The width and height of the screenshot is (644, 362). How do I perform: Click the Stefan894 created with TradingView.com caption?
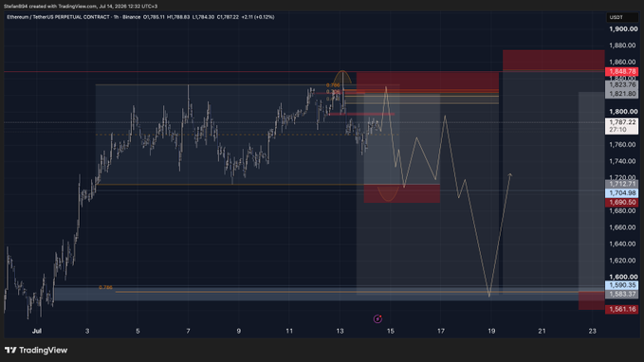pos(81,6)
